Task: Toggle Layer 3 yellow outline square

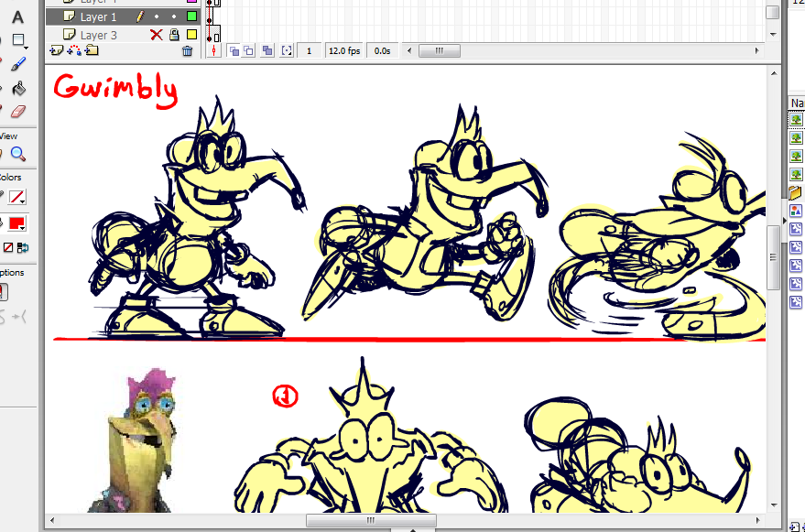Action: click(x=191, y=35)
